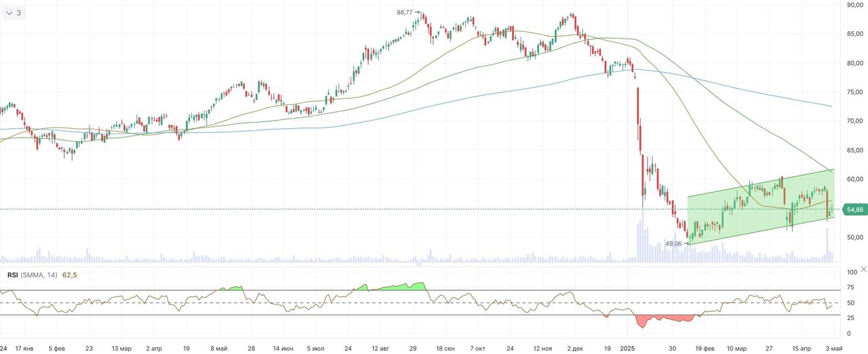The height and width of the screenshot is (354, 868).
Task: Click the 75,00 level on price axis
Action: pos(854,92)
